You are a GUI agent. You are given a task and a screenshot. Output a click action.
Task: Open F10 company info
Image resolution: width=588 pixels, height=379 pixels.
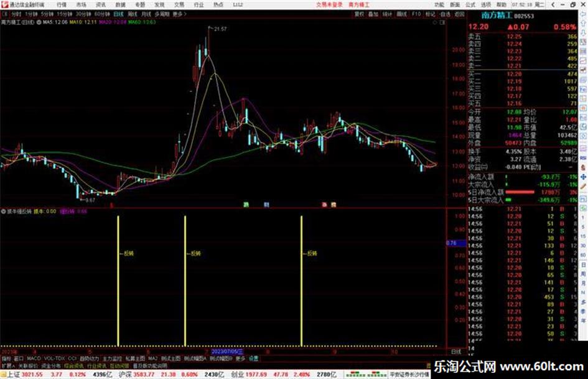(416, 14)
